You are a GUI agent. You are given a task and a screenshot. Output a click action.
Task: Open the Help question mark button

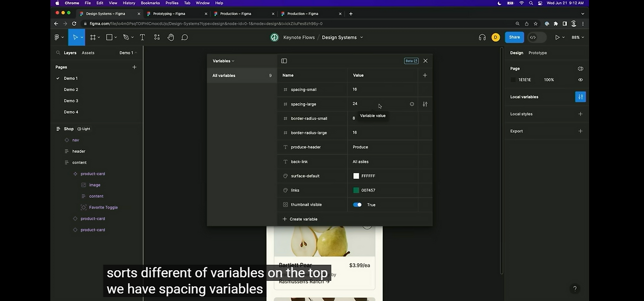click(x=575, y=288)
